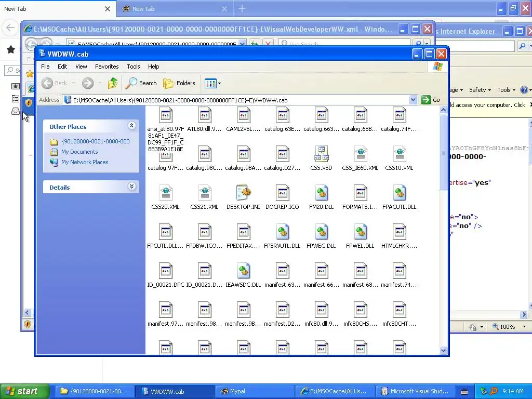The width and height of the screenshot is (532, 399).
Task: Select the CSS20.XML file icon
Action: (166, 193)
